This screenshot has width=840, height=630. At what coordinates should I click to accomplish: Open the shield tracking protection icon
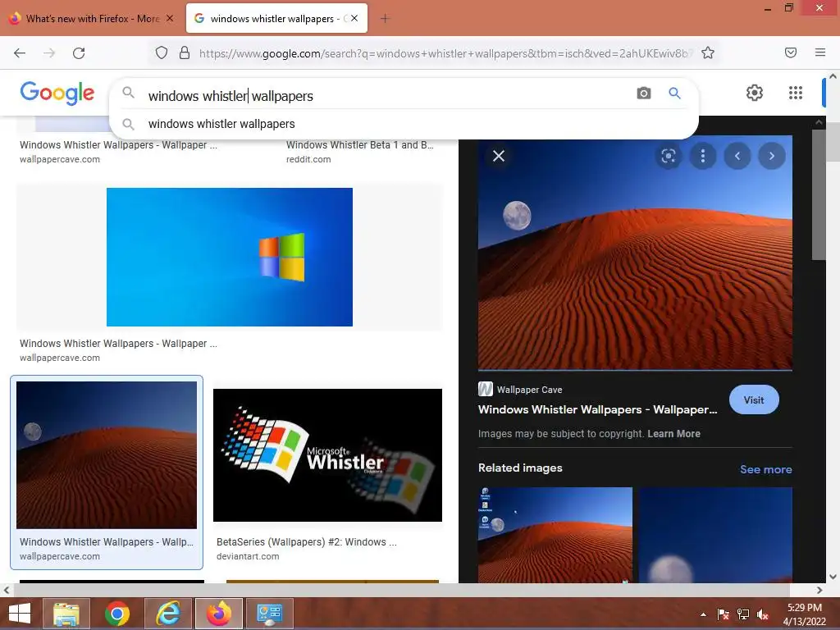pyautogui.click(x=162, y=53)
